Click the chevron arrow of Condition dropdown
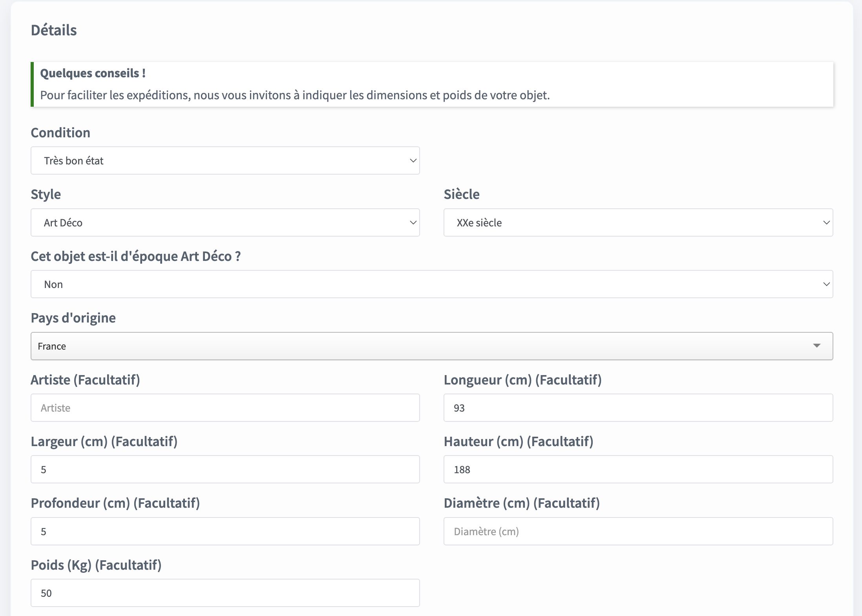Image resolution: width=862 pixels, height=616 pixels. point(413,161)
